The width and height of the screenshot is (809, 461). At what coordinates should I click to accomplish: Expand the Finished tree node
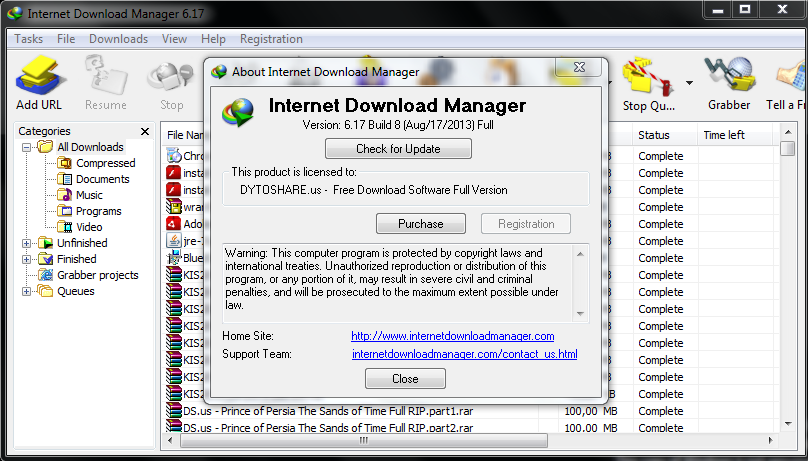coord(26,259)
